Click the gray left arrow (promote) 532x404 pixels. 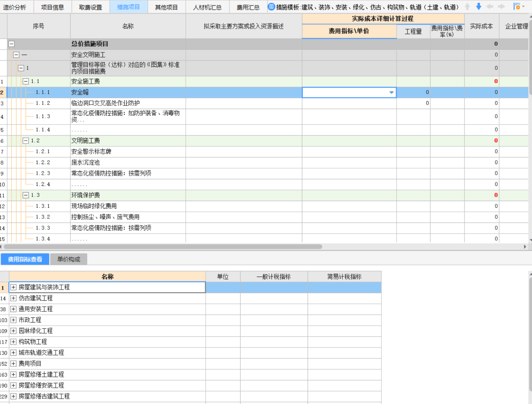490,7
